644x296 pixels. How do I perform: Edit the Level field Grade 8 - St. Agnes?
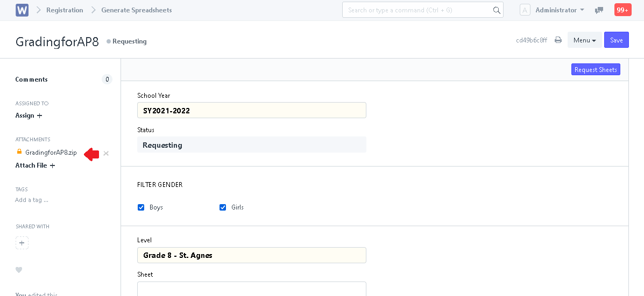[x=252, y=255]
